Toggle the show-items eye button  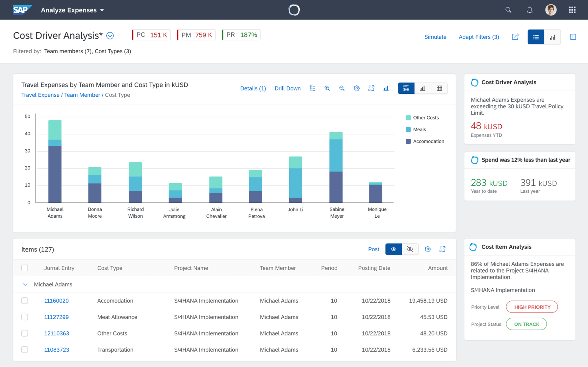coord(394,249)
